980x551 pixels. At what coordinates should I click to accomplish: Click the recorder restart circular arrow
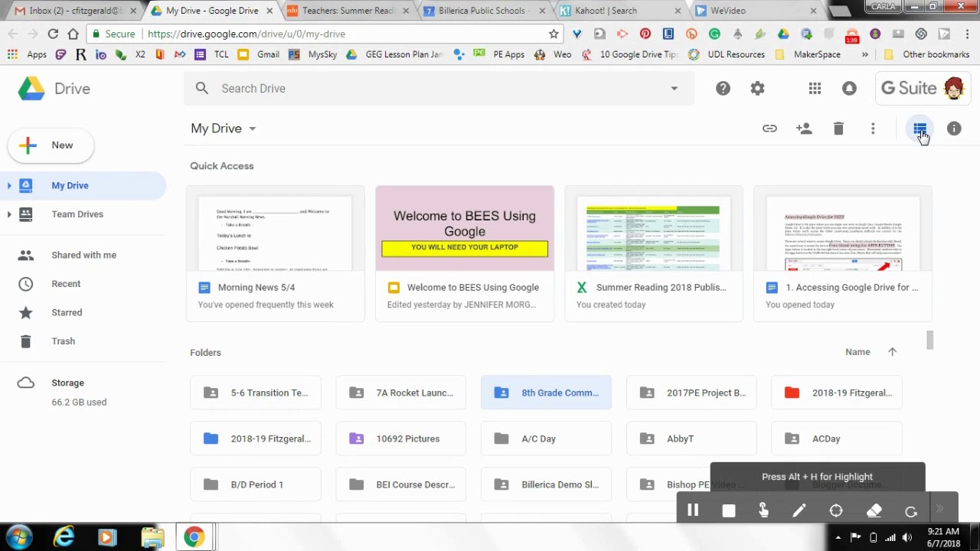tap(910, 510)
